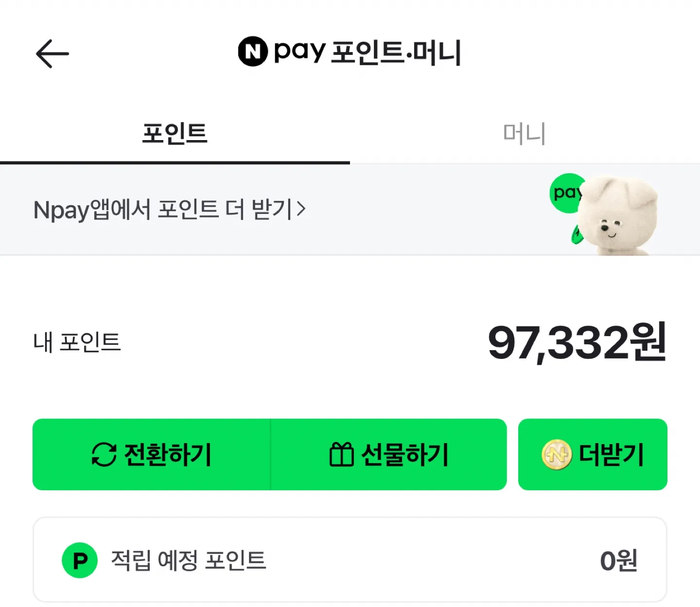Click the Naver N pay logo
700x607 pixels.
[281, 51]
